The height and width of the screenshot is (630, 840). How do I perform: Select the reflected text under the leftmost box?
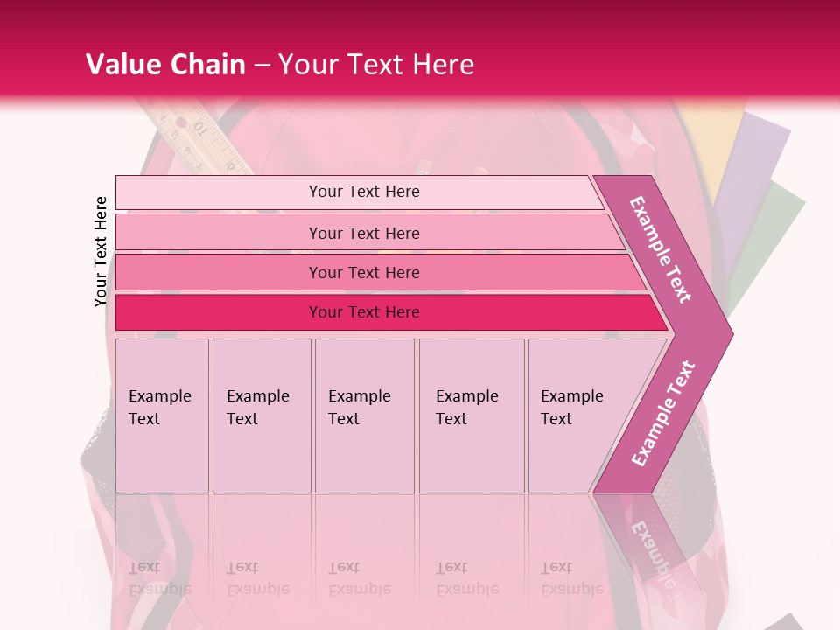point(160,577)
